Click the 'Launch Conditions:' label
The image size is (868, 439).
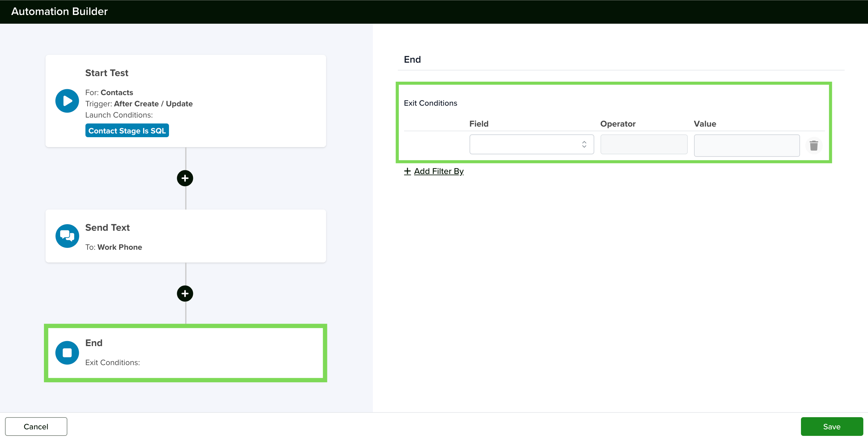[x=118, y=115]
